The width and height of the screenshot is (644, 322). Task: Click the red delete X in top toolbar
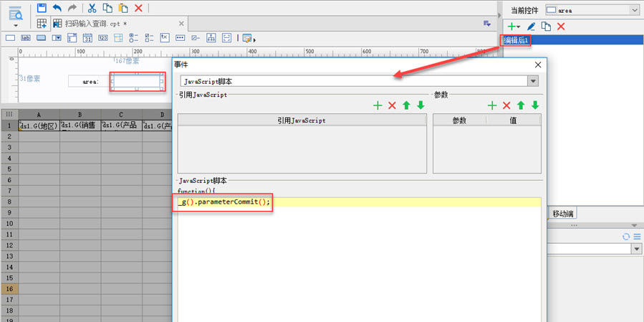pyautogui.click(x=138, y=7)
